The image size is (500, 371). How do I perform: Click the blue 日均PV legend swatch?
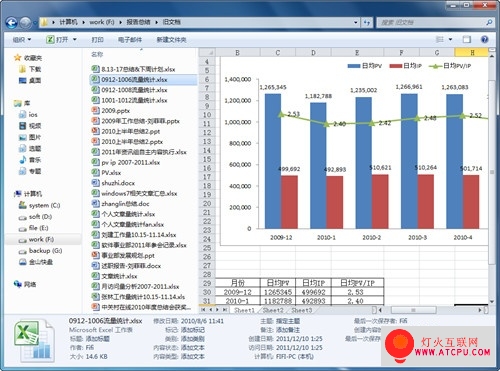[x=354, y=66]
